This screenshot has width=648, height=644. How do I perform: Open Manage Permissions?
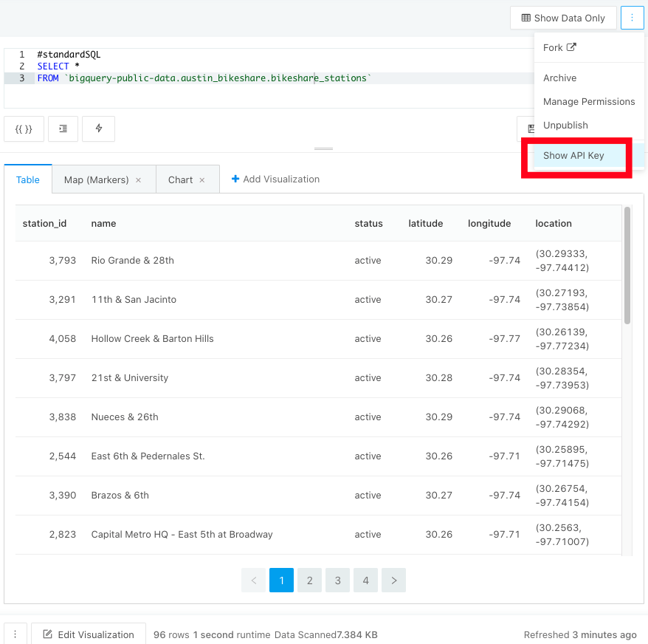coord(588,101)
